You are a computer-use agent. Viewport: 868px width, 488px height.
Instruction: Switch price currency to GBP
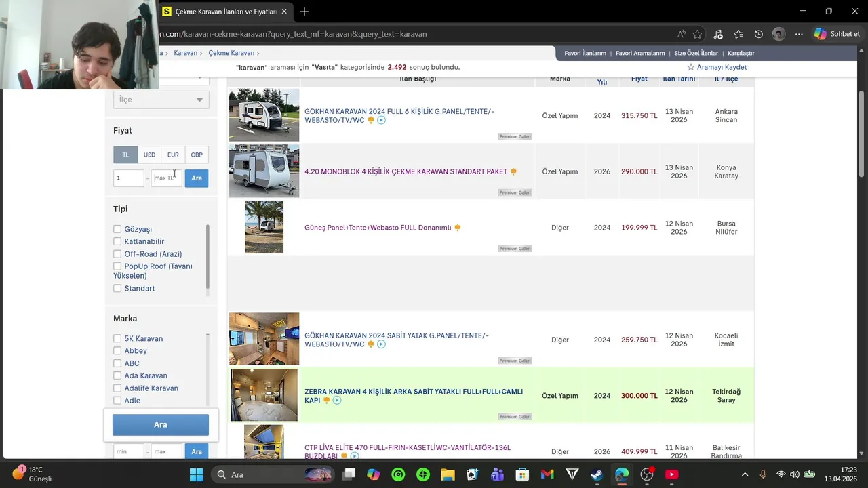(197, 155)
